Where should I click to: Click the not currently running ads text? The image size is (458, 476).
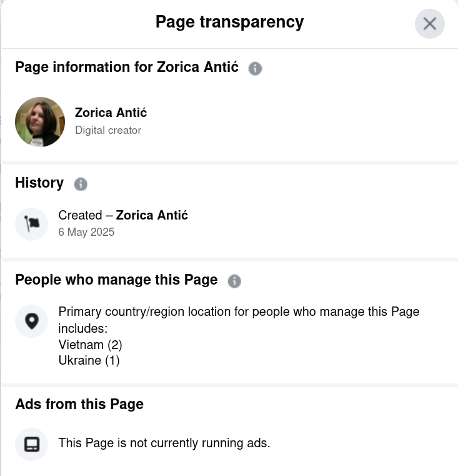(x=164, y=443)
